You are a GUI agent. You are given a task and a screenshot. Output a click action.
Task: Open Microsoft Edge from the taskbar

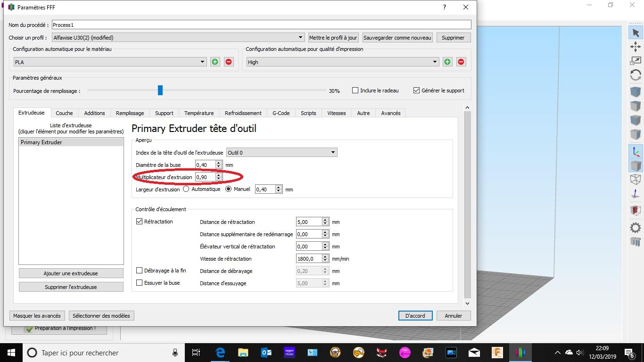pyautogui.click(x=220, y=353)
